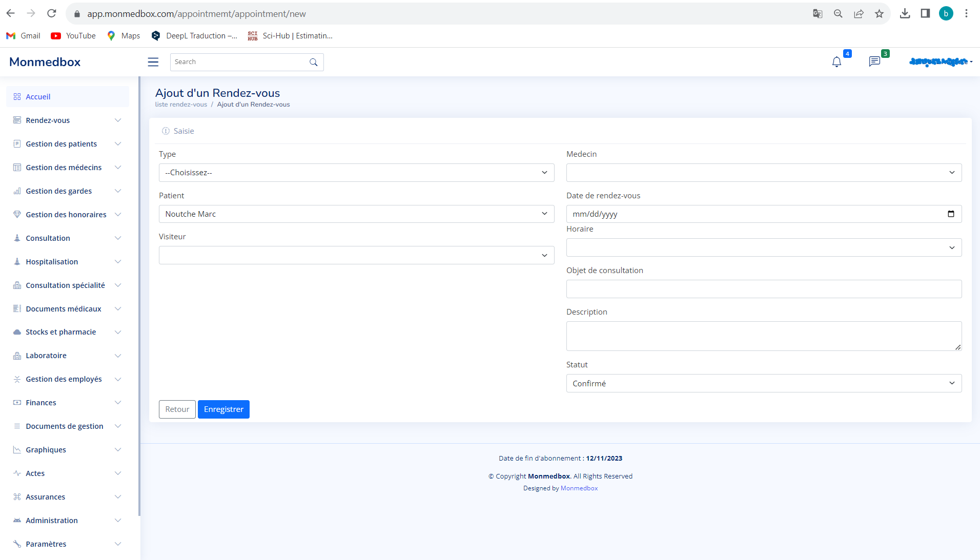Bookmark page with star icon

tap(880, 14)
